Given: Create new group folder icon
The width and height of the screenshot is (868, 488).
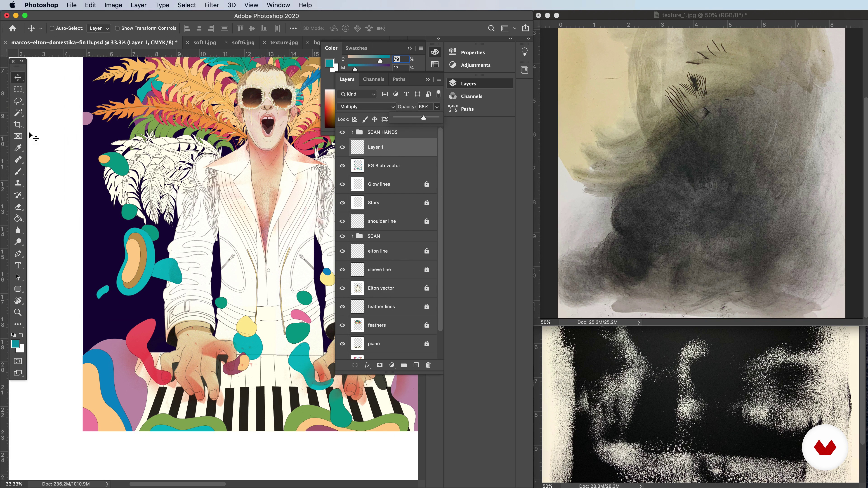Looking at the screenshot, I should pyautogui.click(x=404, y=365).
